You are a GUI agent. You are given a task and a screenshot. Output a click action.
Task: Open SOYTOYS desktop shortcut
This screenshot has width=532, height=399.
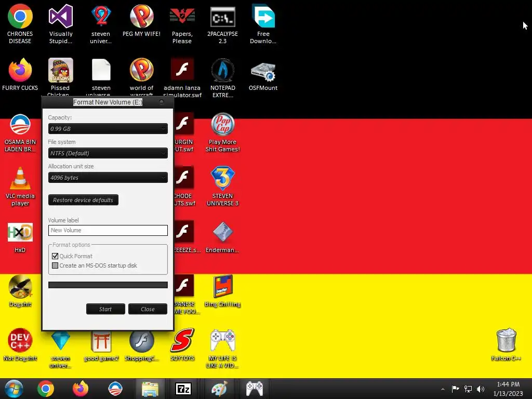(x=182, y=345)
